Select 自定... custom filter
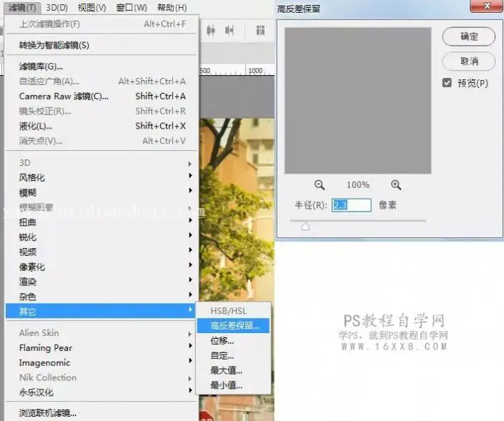 coord(233,355)
